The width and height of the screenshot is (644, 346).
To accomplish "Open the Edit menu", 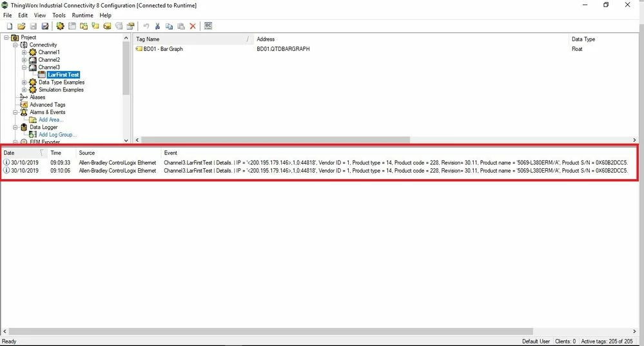I will pyautogui.click(x=23, y=15).
